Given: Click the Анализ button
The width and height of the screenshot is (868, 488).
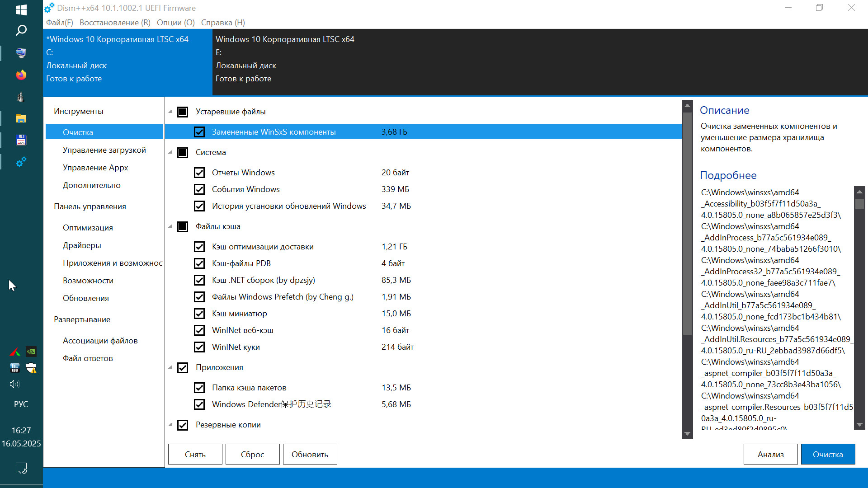Looking at the screenshot, I should coord(770,454).
